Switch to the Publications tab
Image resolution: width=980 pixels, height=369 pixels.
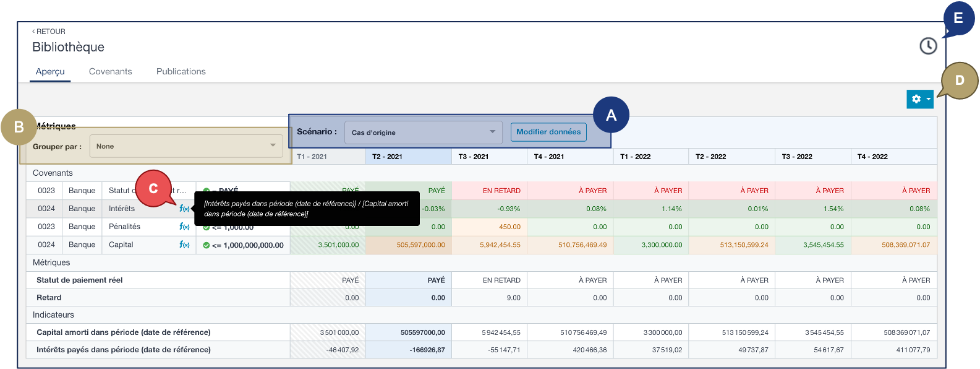point(181,71)
